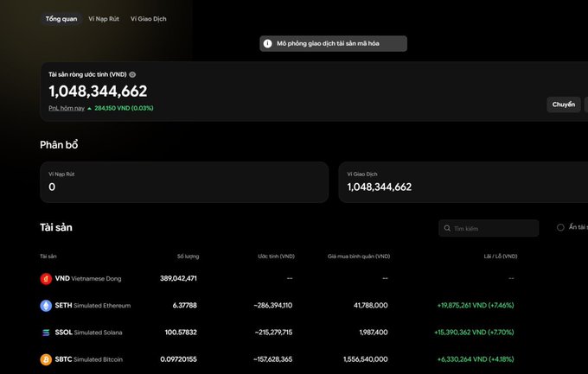Select the 'Ước tính (VND)' column header
This screenshot has height=374, width=588.
click(276, 257)
